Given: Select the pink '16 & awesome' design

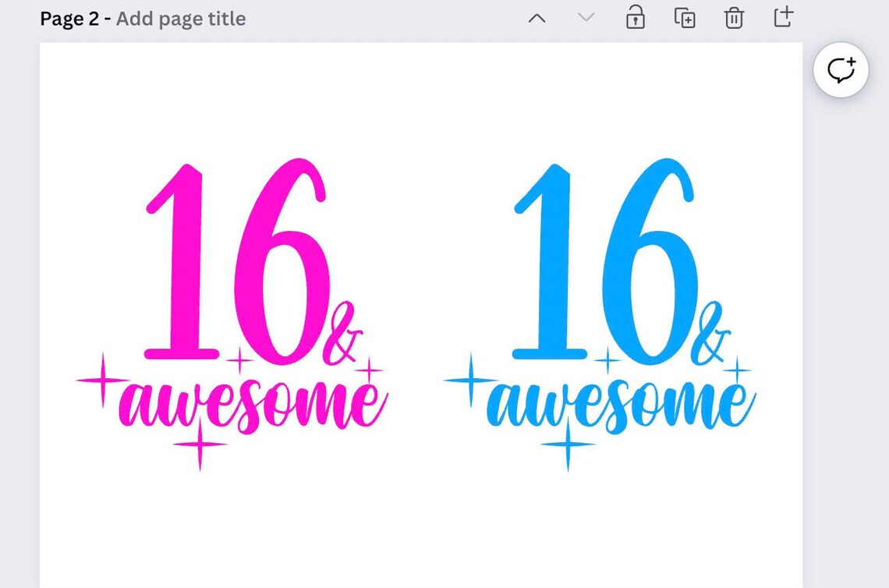Looking at the screenshot, I should pyautogui.click(x=234, y=312).
